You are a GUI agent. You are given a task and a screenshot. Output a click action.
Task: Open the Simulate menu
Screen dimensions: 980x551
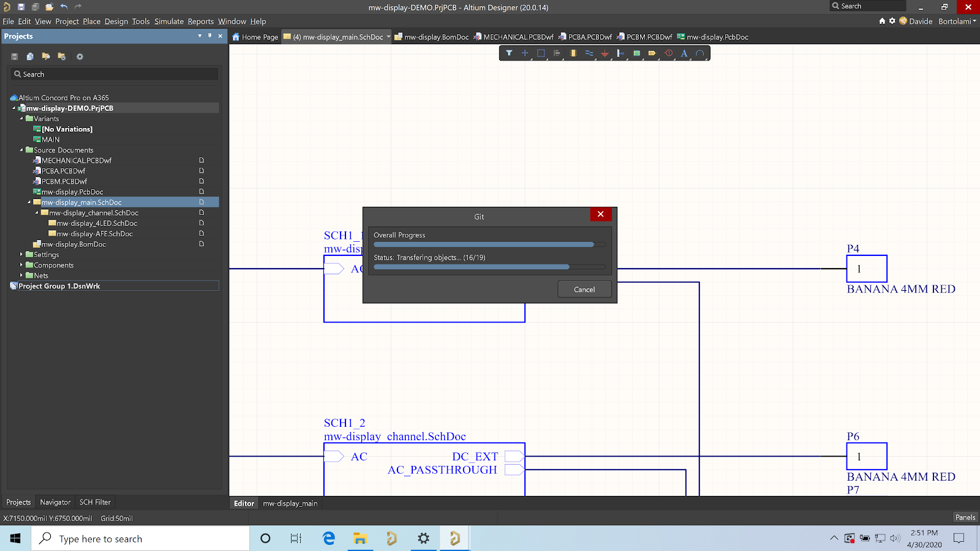point(168,21)
